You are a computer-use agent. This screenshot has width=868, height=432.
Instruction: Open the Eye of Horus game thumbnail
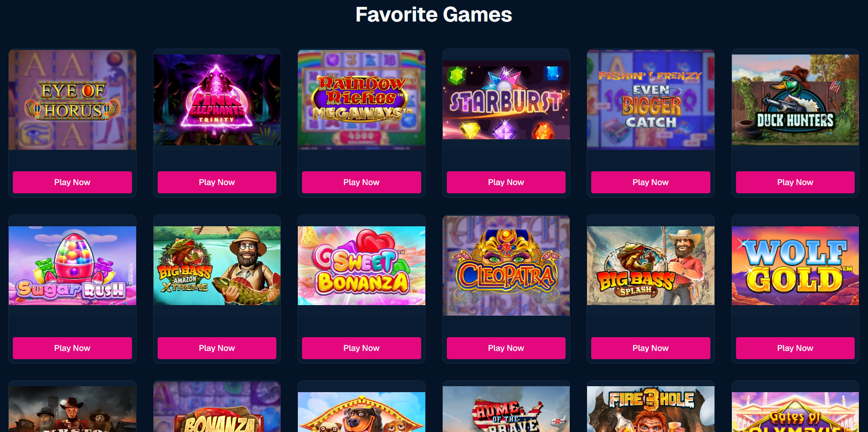(x=72, y=100)
